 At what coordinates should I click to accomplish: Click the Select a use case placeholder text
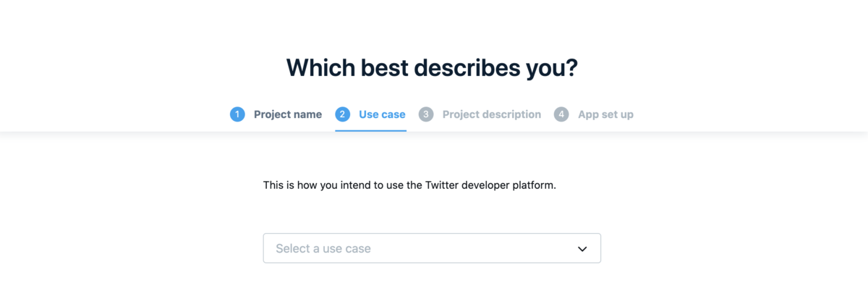tap(323, 248)
